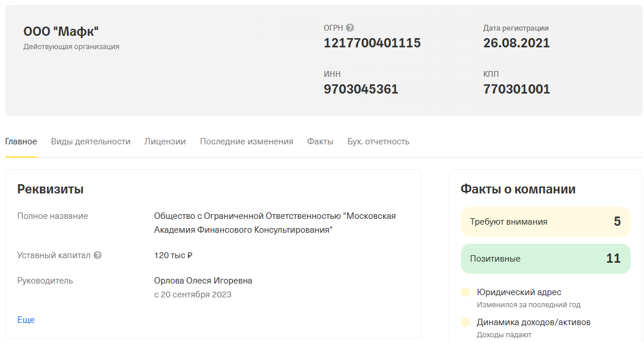Open the Лицензии tab
This screenshot has width=644, height=343.
(x=165, y=141)
